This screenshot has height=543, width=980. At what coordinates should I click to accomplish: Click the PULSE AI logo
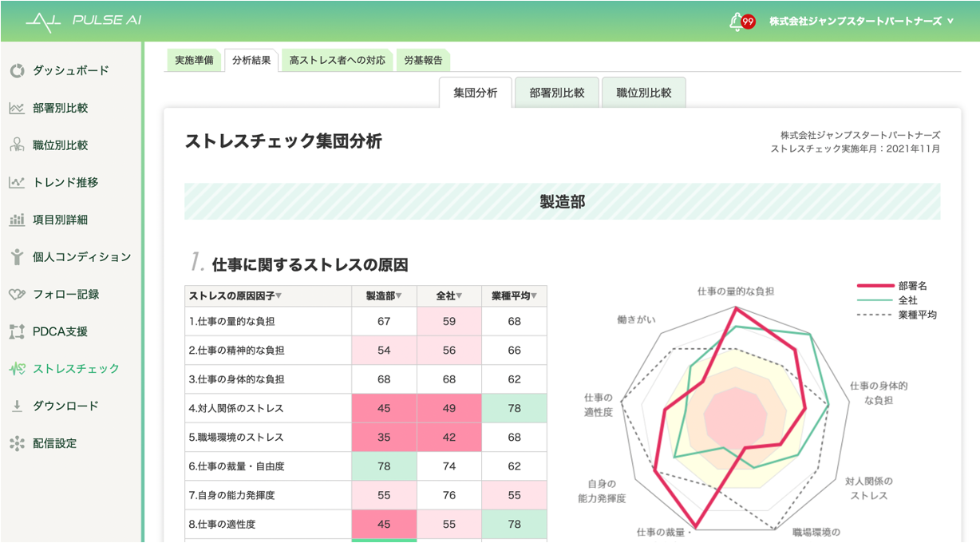[83, 21]
